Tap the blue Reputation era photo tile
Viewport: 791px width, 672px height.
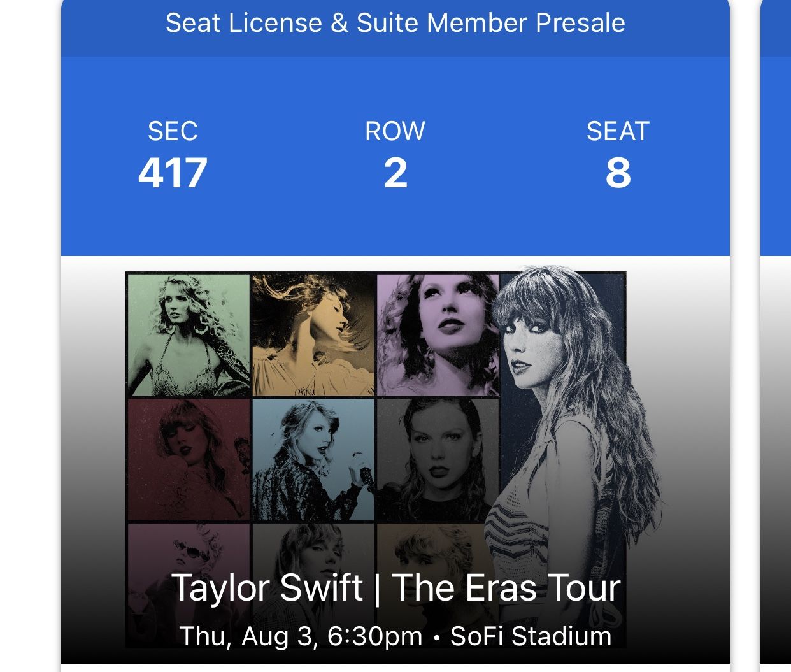[312, 459]
